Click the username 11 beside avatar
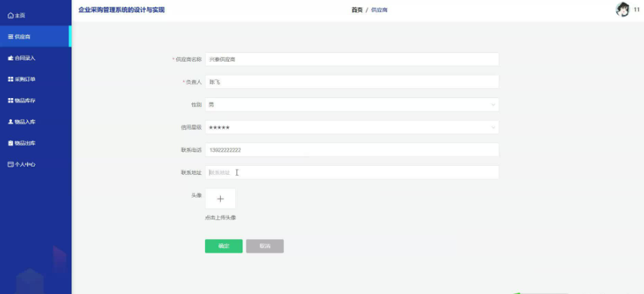 (636, 10)
